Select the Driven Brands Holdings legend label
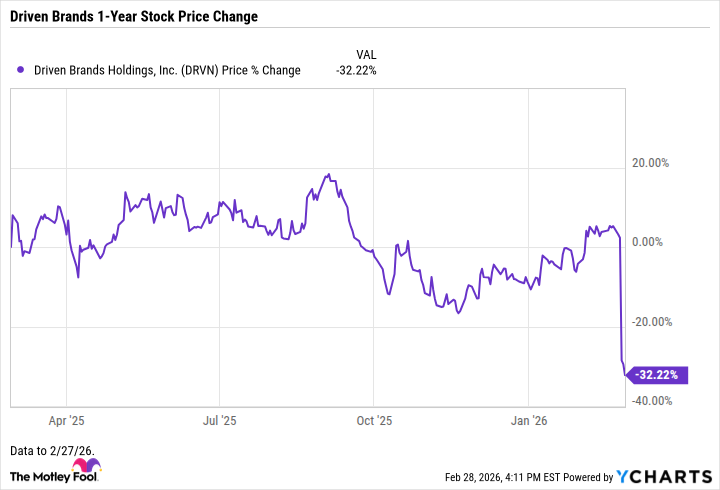The width and height of the screenshot is (720, 490). [x=168, y=70]
